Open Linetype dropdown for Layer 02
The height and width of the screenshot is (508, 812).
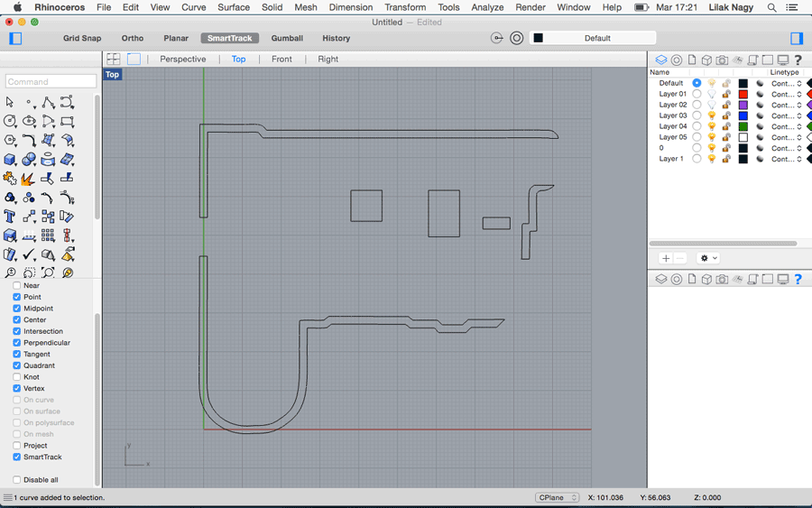tap(786, 106)
